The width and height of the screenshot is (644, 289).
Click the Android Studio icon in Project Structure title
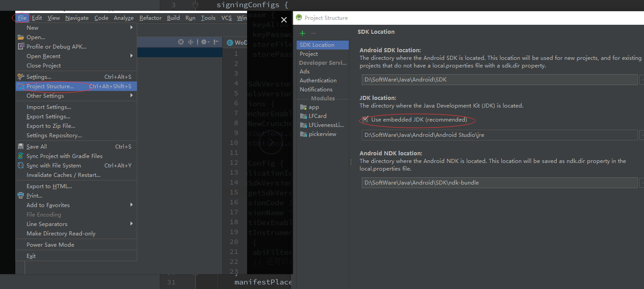(299, 18)
